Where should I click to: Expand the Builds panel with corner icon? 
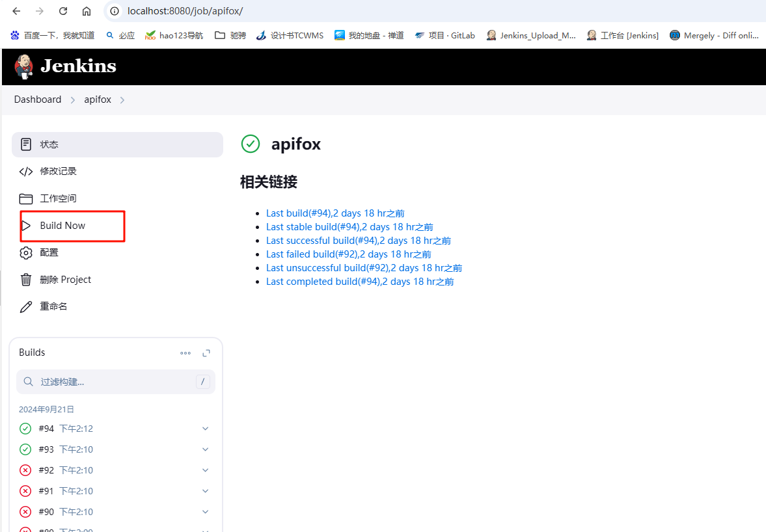coord(206,353)
